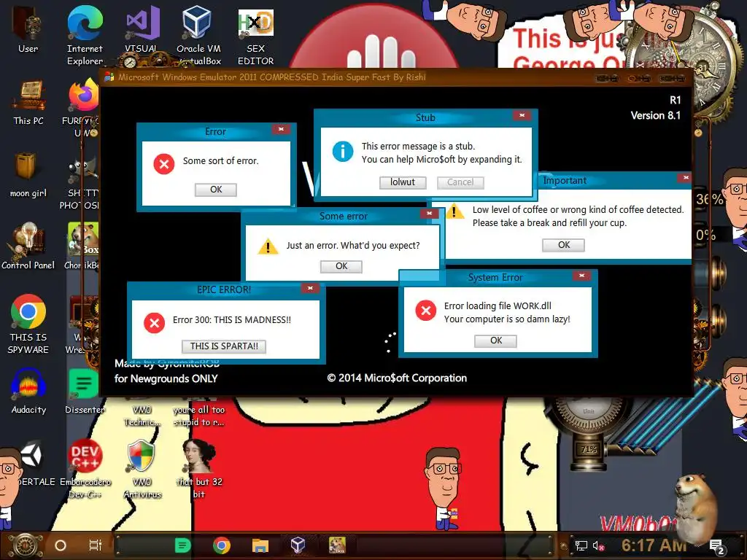Open the 'that but 32 bit' portrait icon

[x=198, y=469]
